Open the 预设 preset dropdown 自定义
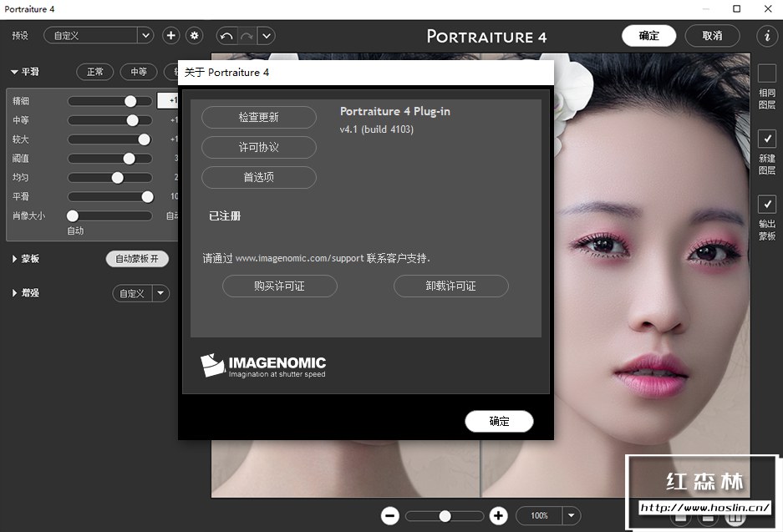783x532 pixels. (x=99, y=35)
